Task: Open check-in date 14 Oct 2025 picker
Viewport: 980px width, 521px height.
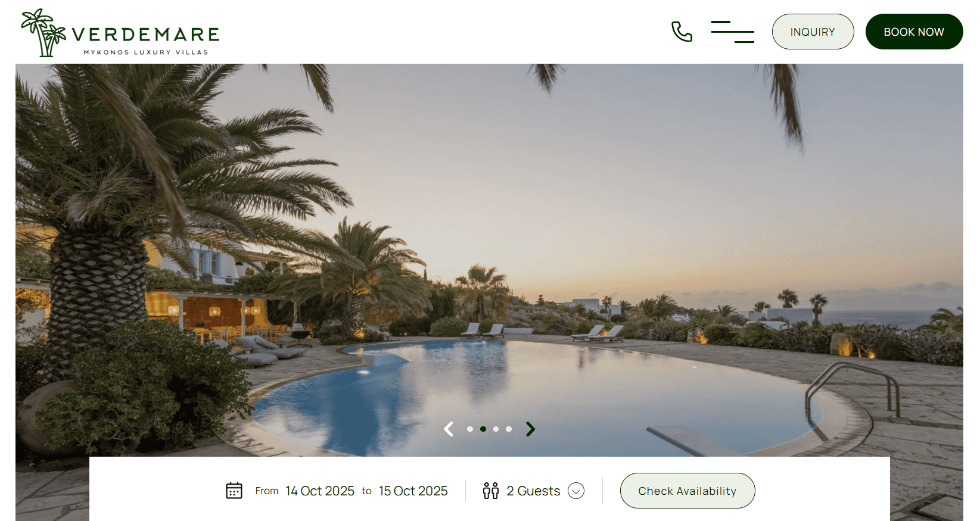Action: point(320,491)
